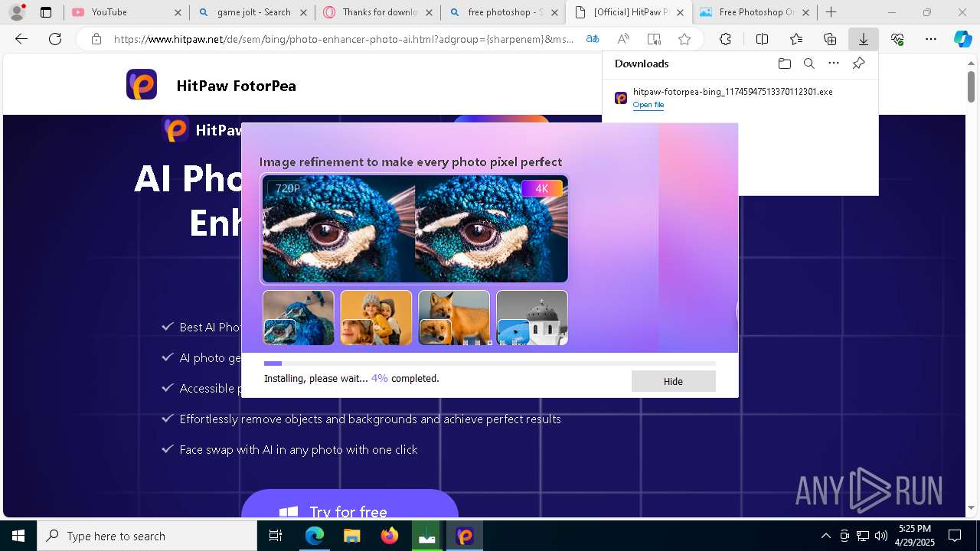Click the HitPaw FotorPea logo
The height and width of the screenshot is (551, 980).
click(142, 84)
